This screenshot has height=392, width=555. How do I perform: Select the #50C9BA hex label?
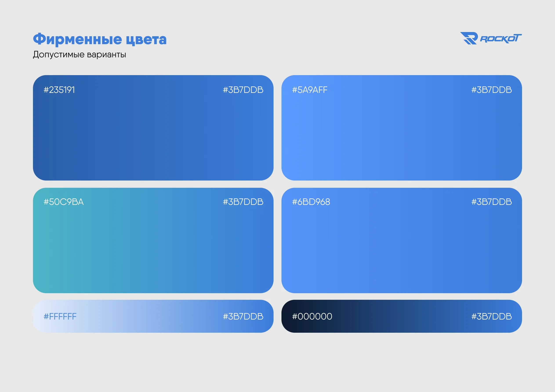pos(63,202)
